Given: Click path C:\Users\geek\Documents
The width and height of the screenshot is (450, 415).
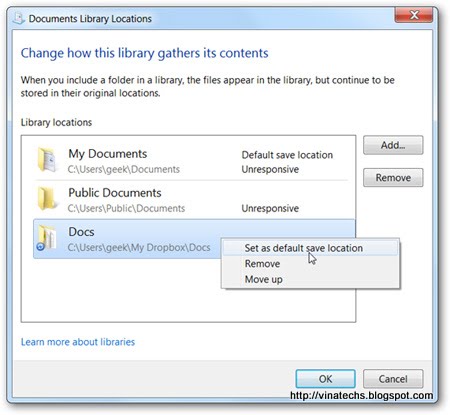Looking at the screenshot, I should (x=124, y=169).
